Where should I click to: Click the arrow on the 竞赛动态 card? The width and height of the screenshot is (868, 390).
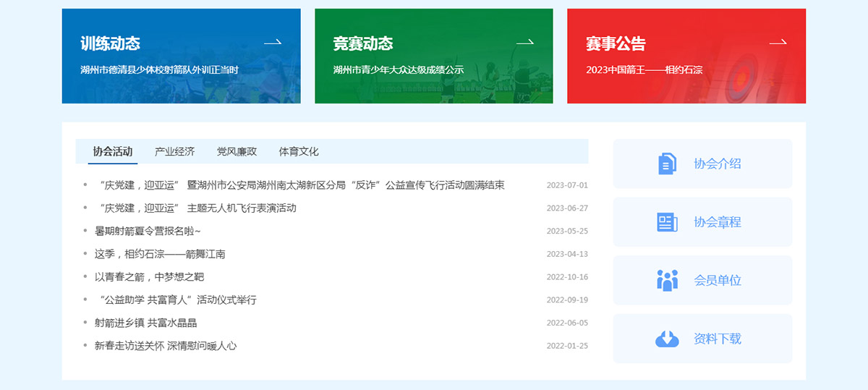coord(525,43)
